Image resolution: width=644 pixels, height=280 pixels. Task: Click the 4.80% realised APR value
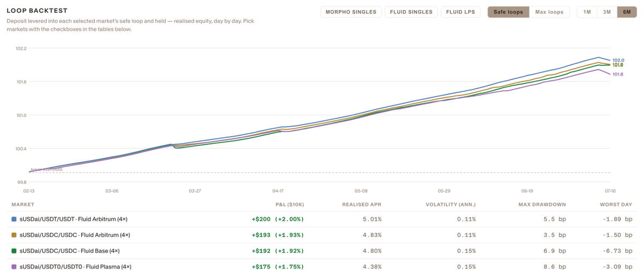(372, 250)
